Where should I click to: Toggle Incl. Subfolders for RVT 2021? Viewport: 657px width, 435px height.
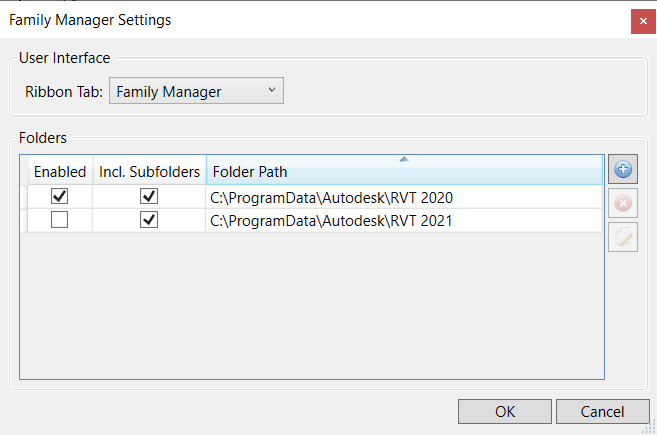149,220
